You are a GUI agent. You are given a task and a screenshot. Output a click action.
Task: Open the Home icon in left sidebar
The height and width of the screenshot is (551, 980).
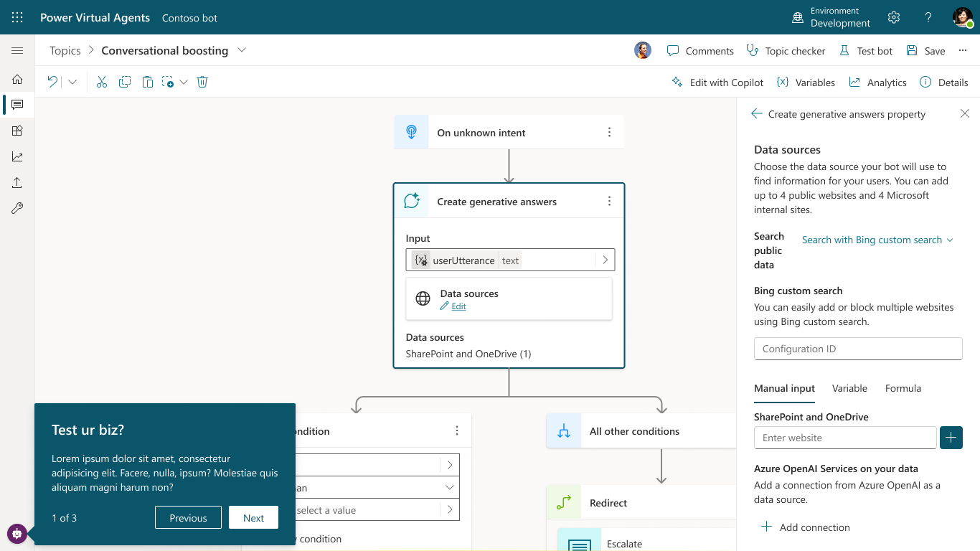pos(17,80)
